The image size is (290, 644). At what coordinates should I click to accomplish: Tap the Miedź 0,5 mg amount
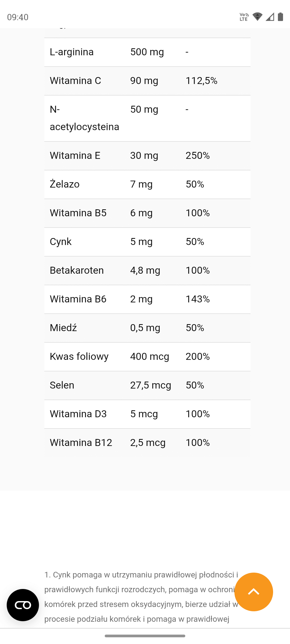coord(145,328)
